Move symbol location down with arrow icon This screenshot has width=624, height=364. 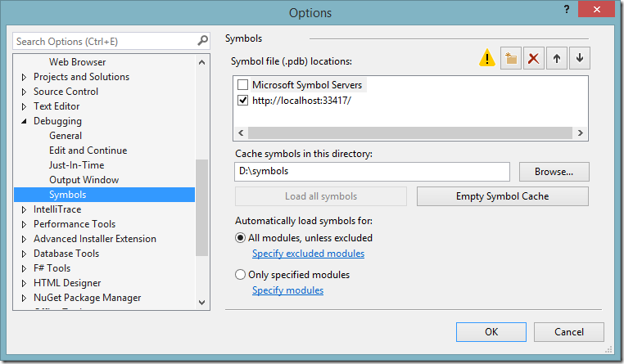pyautogui.click(x=580, y=58)
